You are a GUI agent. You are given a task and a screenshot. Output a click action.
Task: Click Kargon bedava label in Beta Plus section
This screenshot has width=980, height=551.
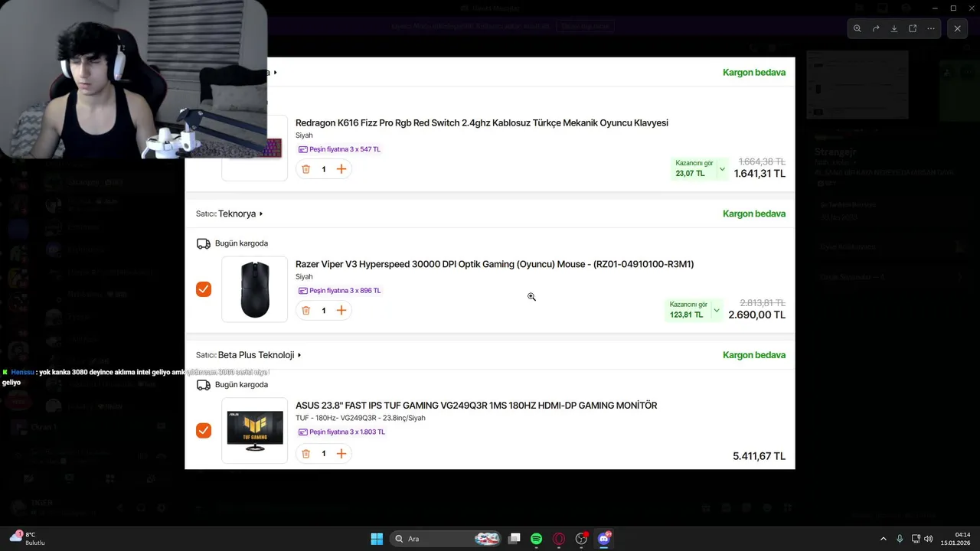(754, 355)
